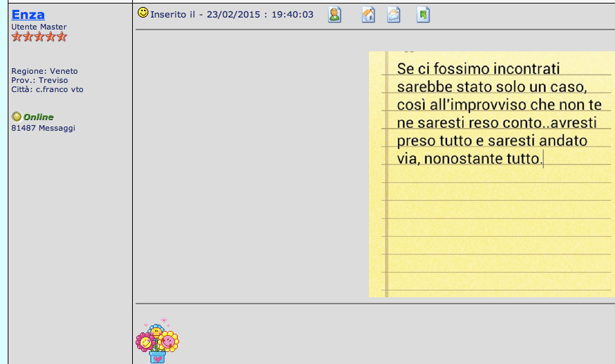Open the homepage house icon in post header
615x364 pixels.
[x=368, y=15]
